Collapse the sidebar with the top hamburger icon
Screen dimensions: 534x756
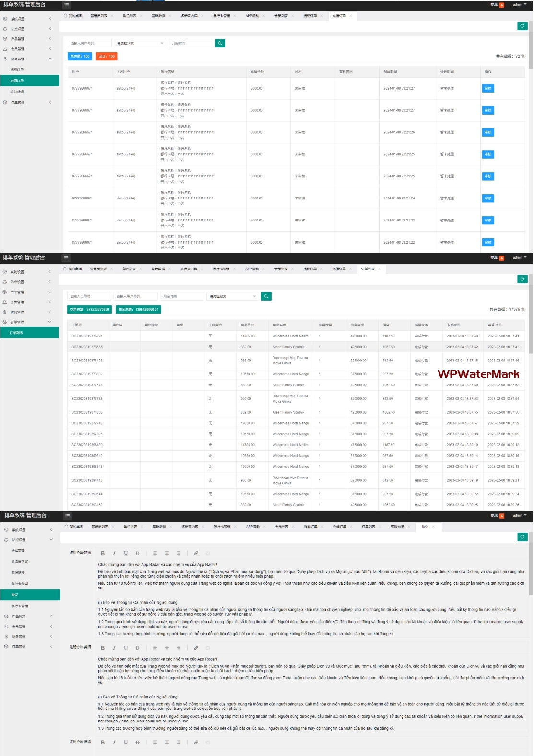coord(67,5)
